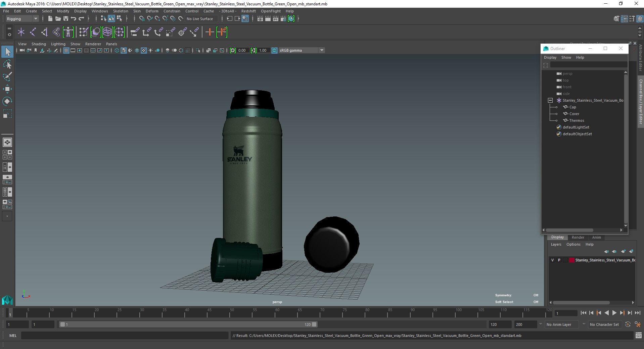The height and width of the screenshot is (349, 644).
Task: Collapse the Stanley_Stainless_Steel_Vacuum_Bo group
Action: click(550, 100)
